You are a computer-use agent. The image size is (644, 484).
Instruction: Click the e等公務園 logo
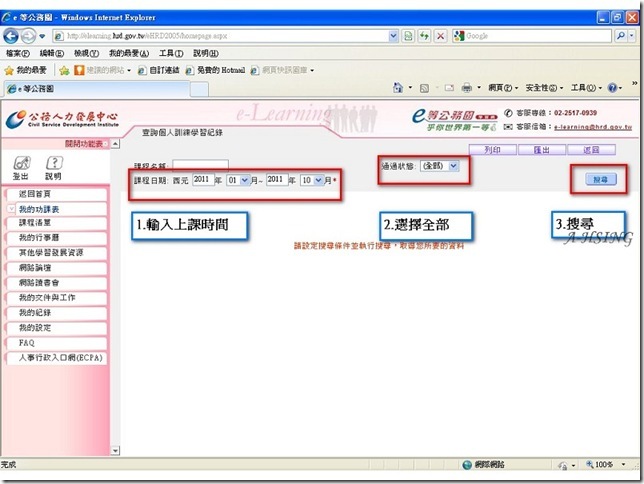pyautogui.click(x=454, y=120)
